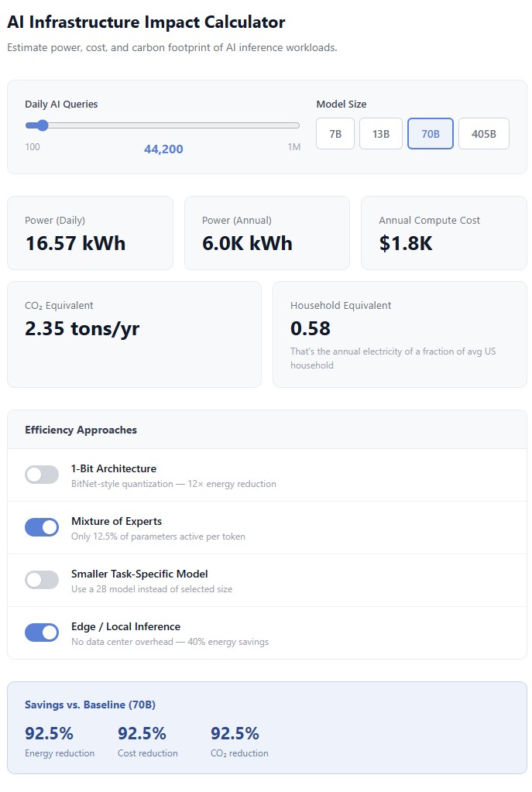Switch off Edge / Local Inference

click(42, 632)
